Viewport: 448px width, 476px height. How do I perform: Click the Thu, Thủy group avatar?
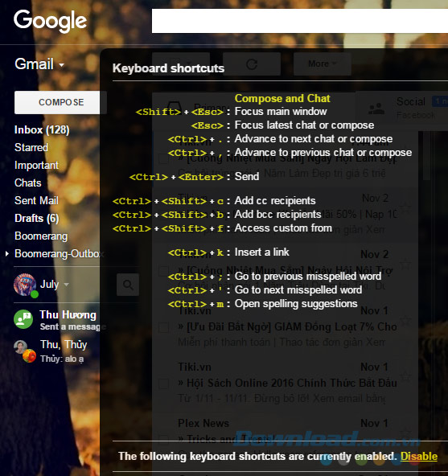click(x=25, y=351)
